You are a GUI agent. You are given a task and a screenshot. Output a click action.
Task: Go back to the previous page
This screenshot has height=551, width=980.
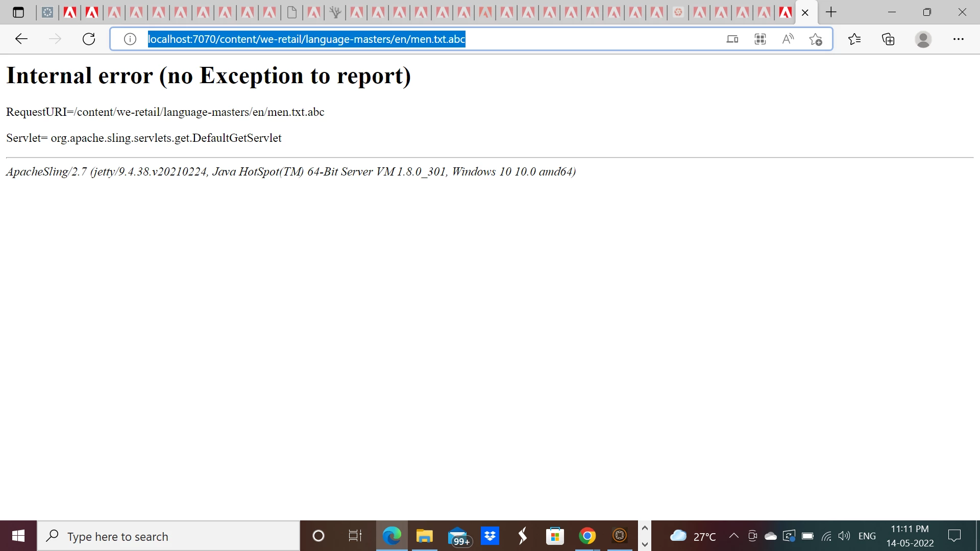pos(21,39)
